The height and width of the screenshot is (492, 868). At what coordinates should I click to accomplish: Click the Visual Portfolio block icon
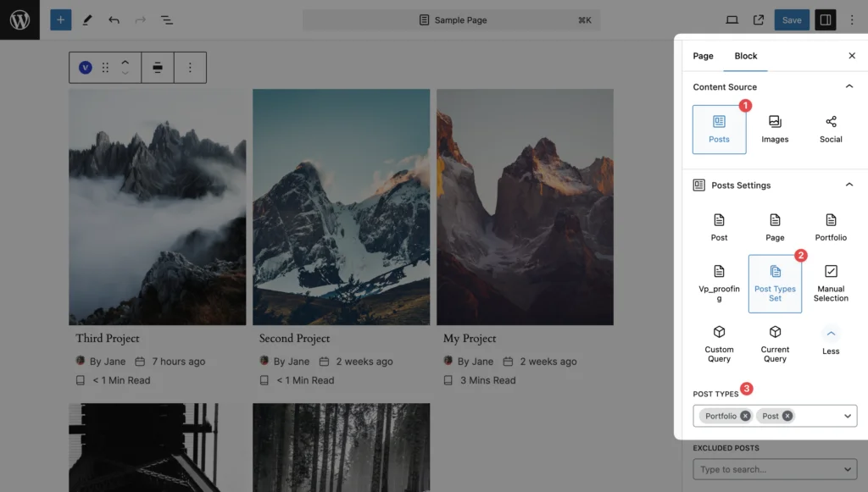pos(86,68)
